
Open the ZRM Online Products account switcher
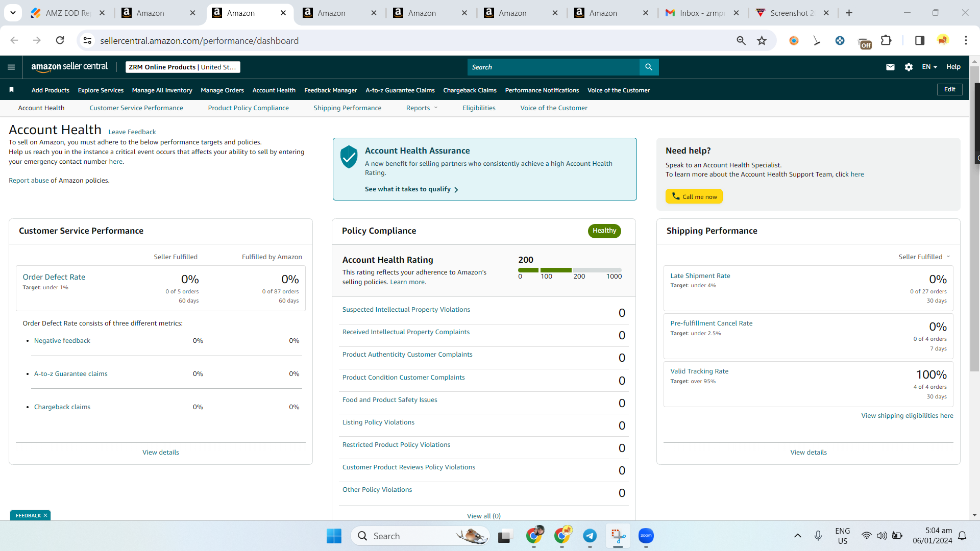[x=183, y=67]
